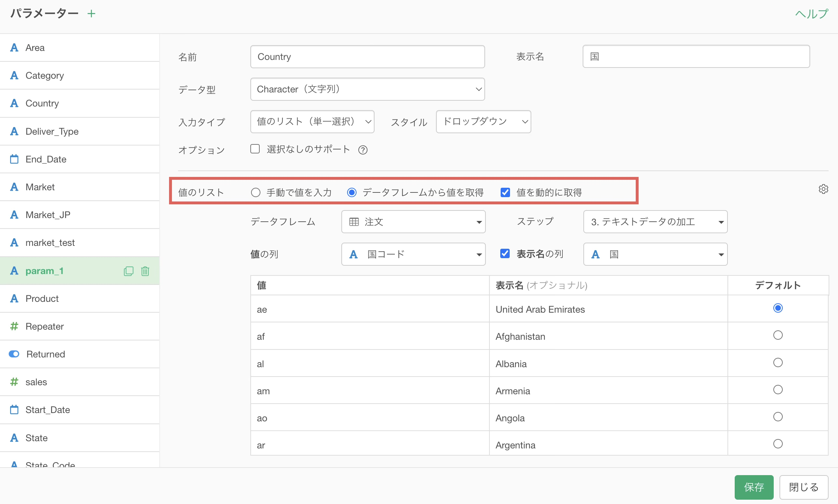Image resolution: width=838 pixels, height=504 pixels.
Task: Select Repeater parameter
Action: [x=79, y=326]
